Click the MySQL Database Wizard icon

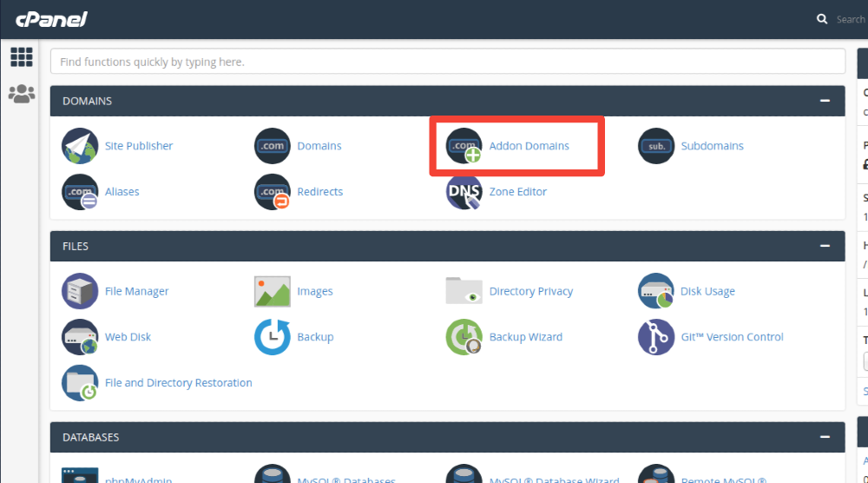[x=464, y=474]
